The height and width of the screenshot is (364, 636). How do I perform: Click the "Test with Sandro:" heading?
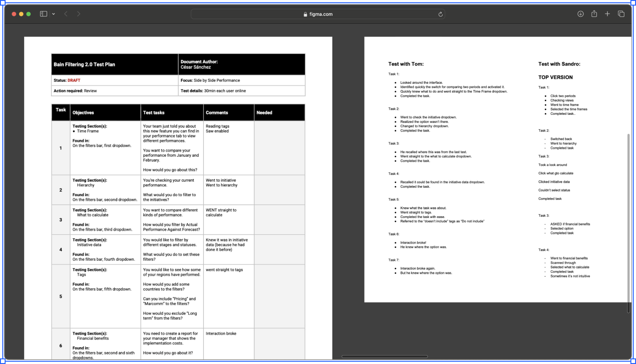click(559, 64)
